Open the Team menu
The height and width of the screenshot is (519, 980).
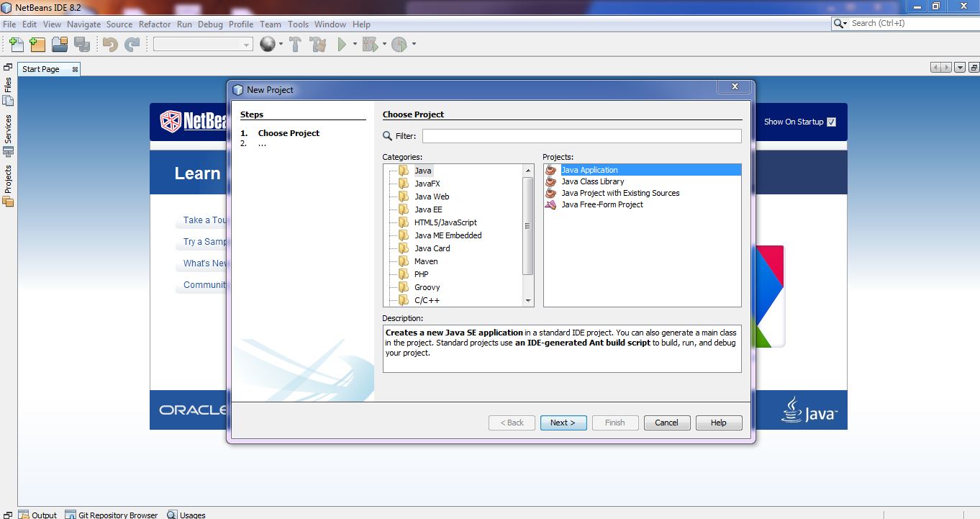(x=271, y=24)
